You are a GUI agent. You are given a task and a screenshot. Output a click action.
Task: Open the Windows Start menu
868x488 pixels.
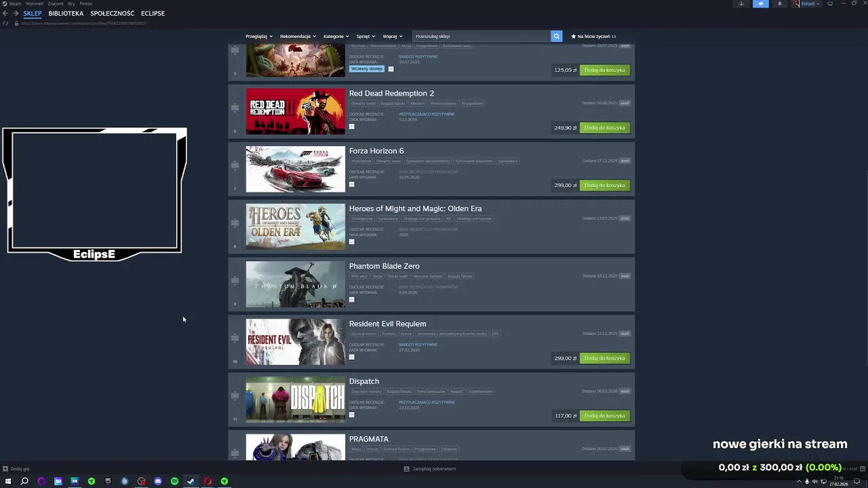click(x=8, y=481)
